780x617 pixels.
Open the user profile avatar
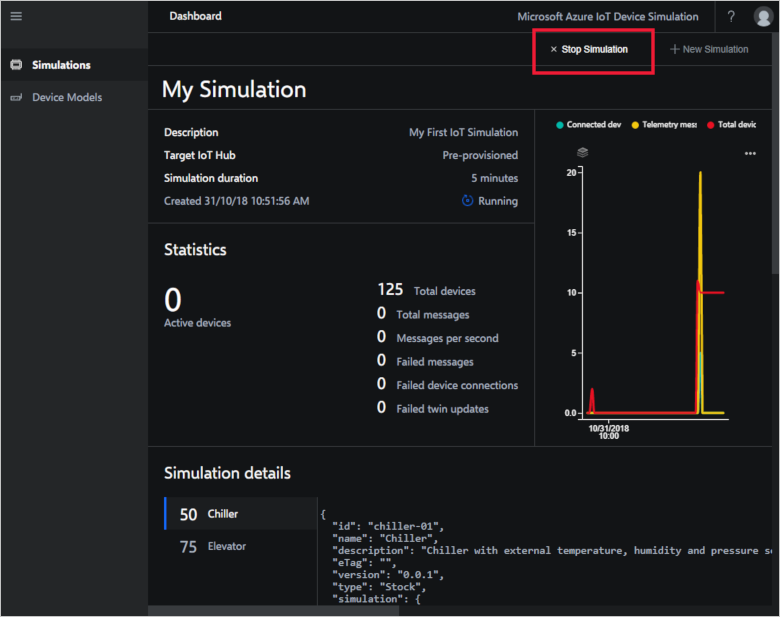click(x=762, y=17)
